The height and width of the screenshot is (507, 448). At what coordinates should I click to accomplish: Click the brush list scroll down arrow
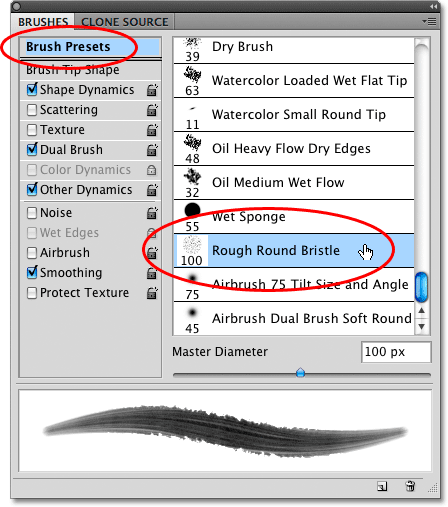tap(422, 327)
